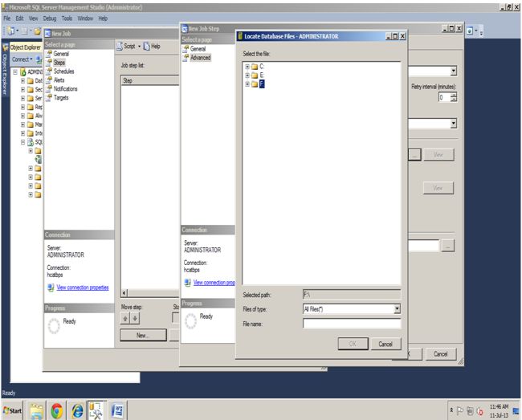Select Advanced page in New Job Step
This screenshot has height=420, width=522.
pos(201,58)
